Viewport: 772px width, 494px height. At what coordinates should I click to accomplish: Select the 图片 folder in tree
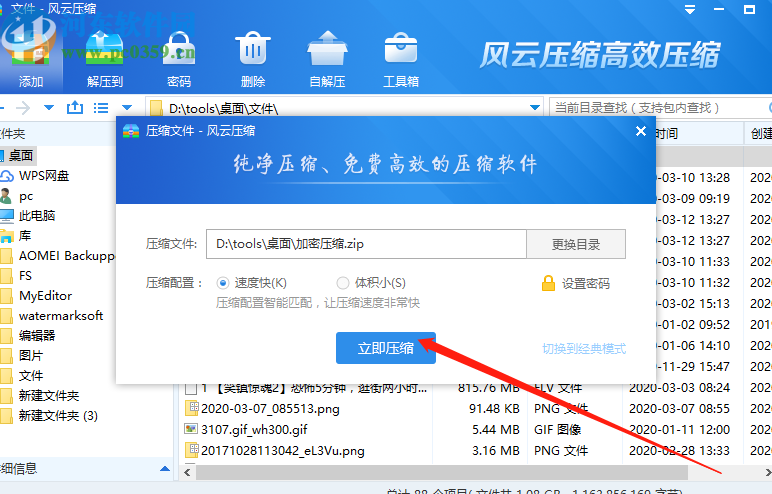(x=31, y=356)
